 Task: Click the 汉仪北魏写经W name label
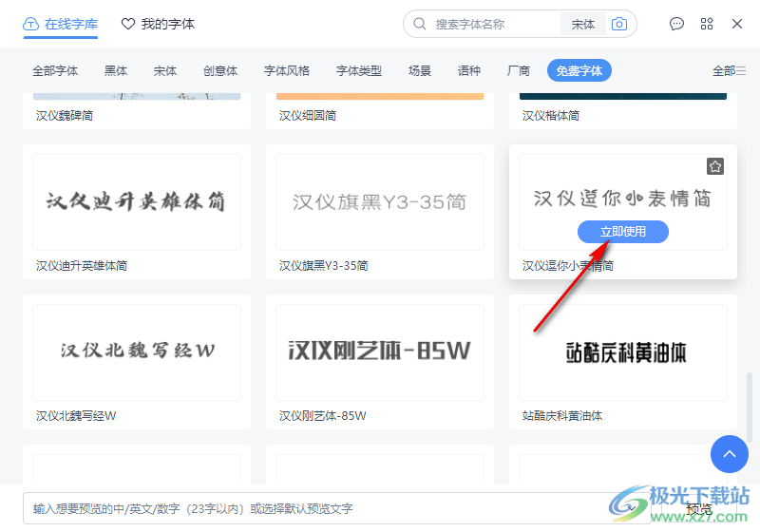coord(76,416)
